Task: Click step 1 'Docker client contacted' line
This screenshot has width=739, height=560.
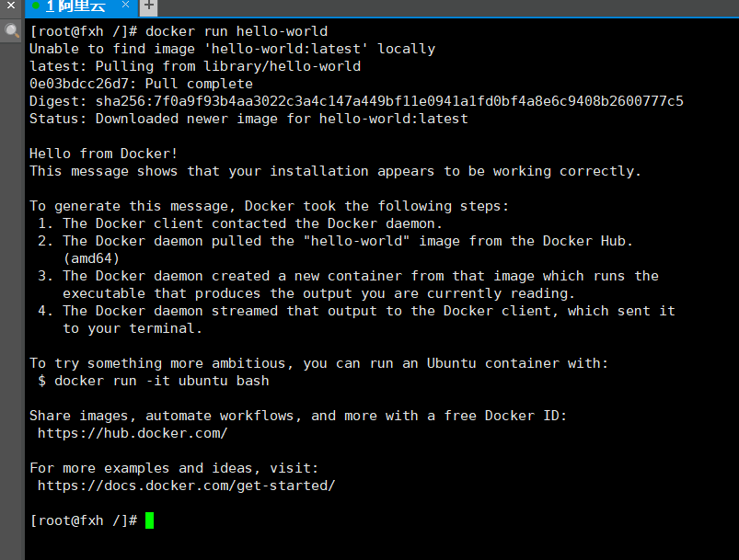Action: coord(240,223)
